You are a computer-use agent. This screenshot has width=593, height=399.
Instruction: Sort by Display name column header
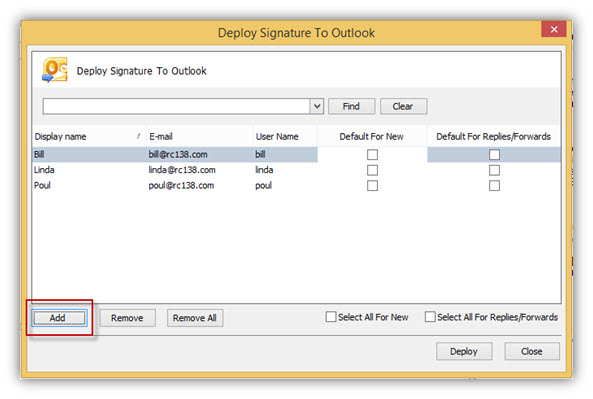click(x=89, y=137)
